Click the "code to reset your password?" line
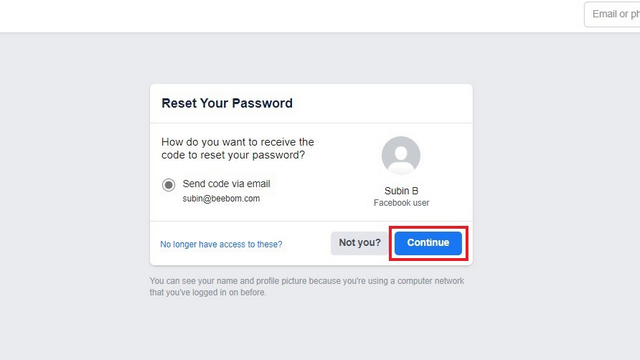Screen dimensions: 640x360 (x=233, y=155)
